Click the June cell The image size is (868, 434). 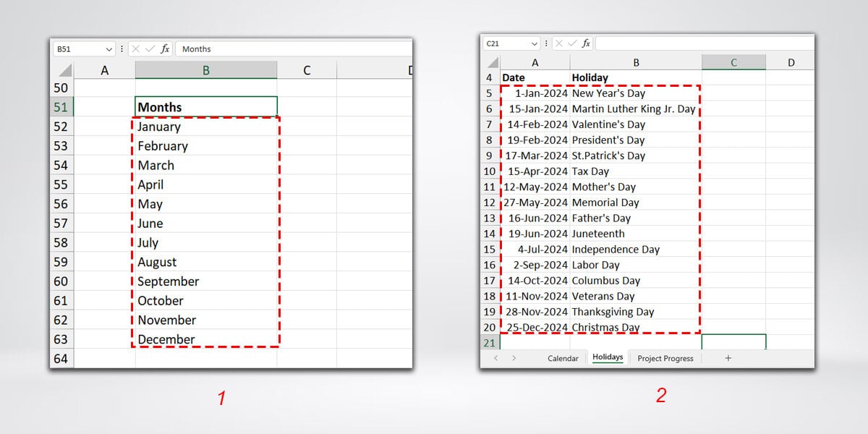click(206, 224)
